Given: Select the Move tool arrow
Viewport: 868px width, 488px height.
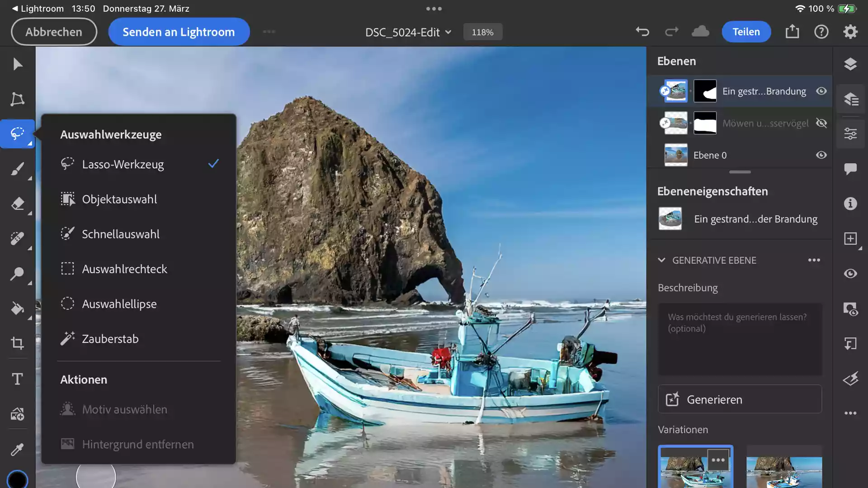Looking at the screenshot, I should (17, 64).
